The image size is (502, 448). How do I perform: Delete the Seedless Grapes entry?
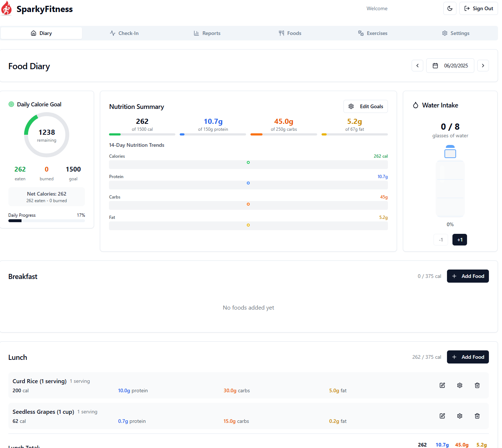pos(477,416)
